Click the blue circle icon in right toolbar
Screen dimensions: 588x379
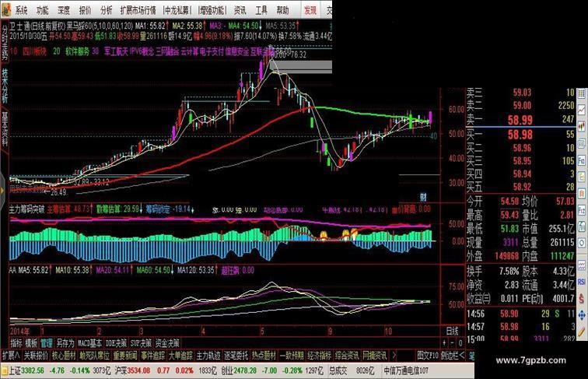pyautogui.click(x=582, y=243)
